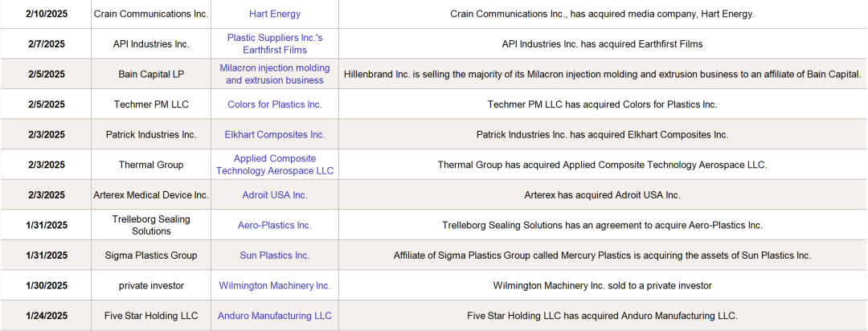Select the 2/10/2025 date cell
The width and height of the screenshot is (868, 331).
(46, 14)
